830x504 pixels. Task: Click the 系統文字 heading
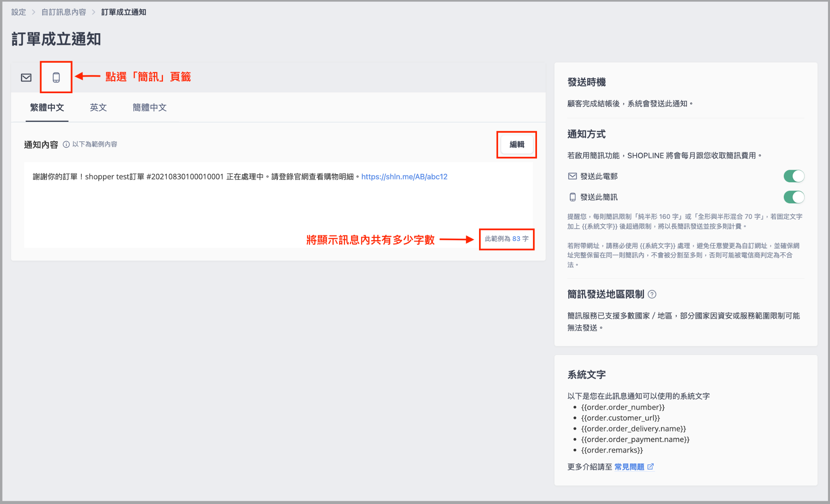(x=586, y=375)
